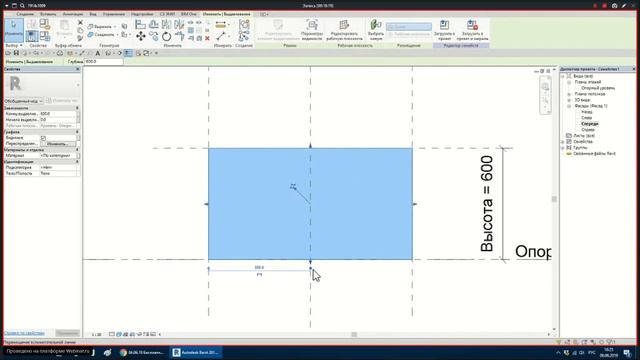The image size is (640, 360).
Task: Click the Extrusion End value field 600.0
Action: pyautogui.click(x=58, y=114)
